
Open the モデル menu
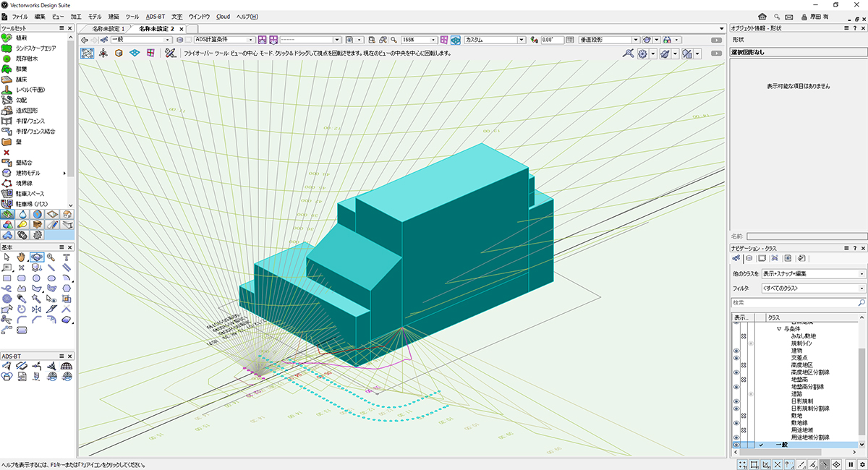tap(95, 16)
